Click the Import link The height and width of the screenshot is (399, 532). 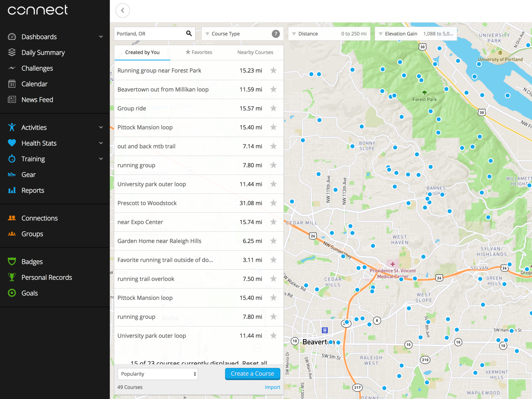[272, 387]
